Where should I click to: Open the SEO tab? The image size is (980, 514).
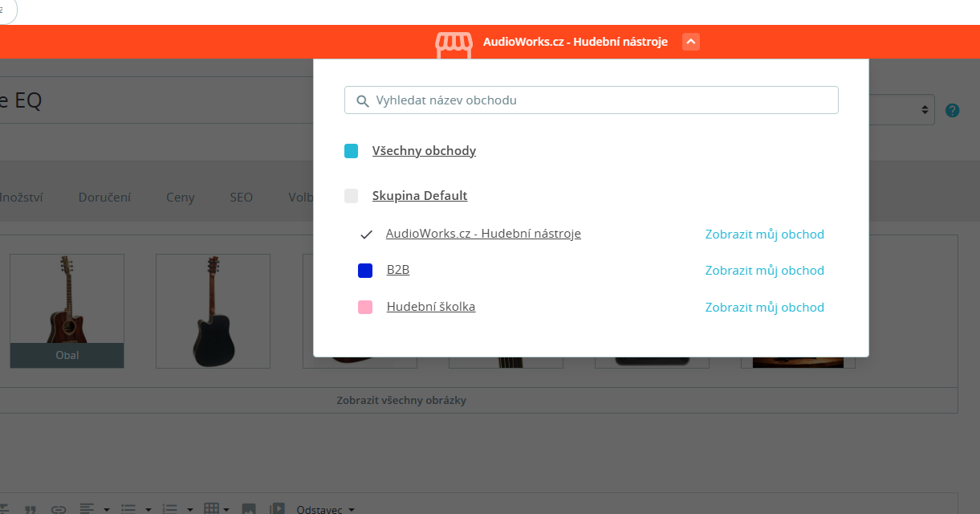click(242, 197)
